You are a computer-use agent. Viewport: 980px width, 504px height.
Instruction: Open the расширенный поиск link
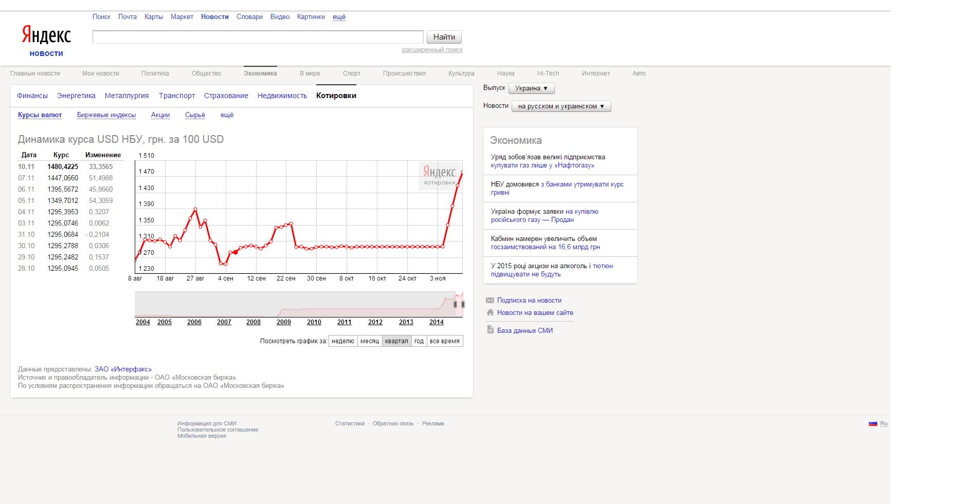[432, 50]
